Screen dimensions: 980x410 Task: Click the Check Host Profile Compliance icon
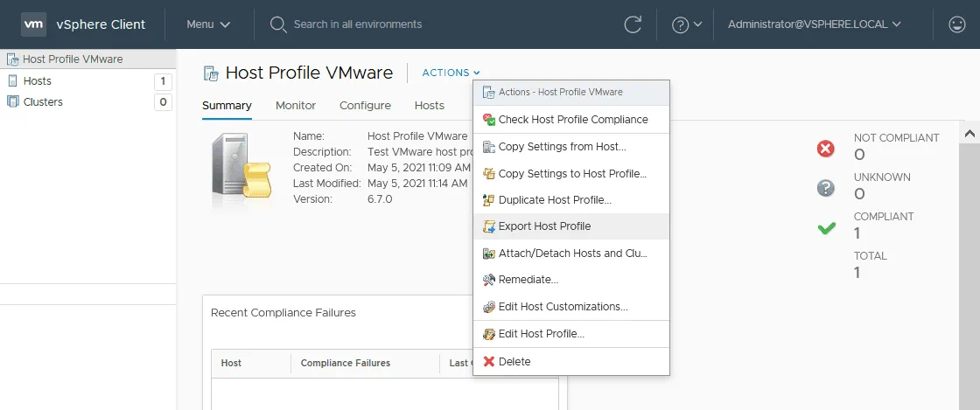pyautogui.click(x=489, y=120)
